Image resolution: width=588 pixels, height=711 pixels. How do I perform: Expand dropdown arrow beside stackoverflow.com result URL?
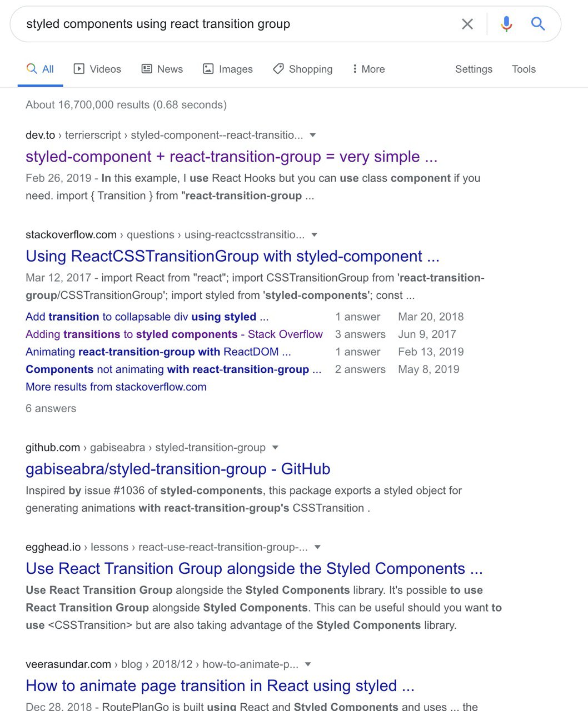pos(315,234)
